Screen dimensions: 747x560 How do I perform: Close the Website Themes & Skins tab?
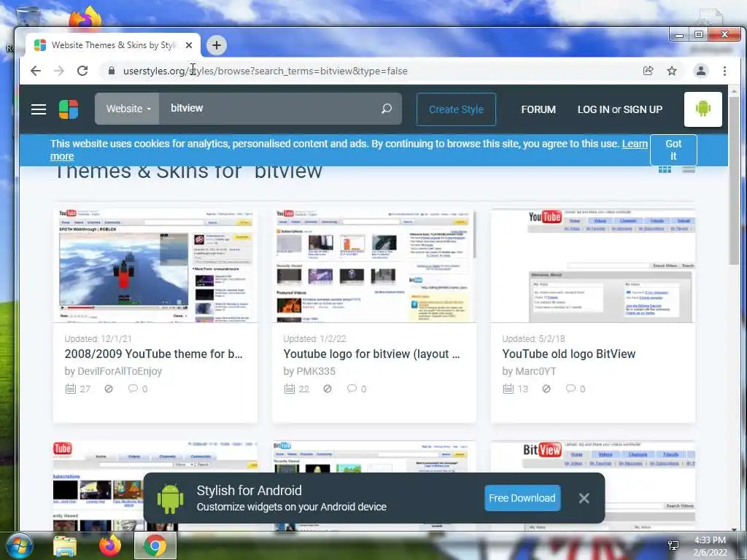tap(189, 45)
